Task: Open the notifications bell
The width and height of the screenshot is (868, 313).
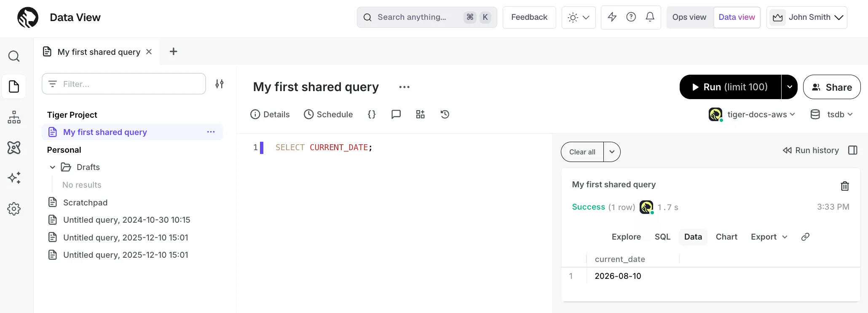Action: [650, 17]
